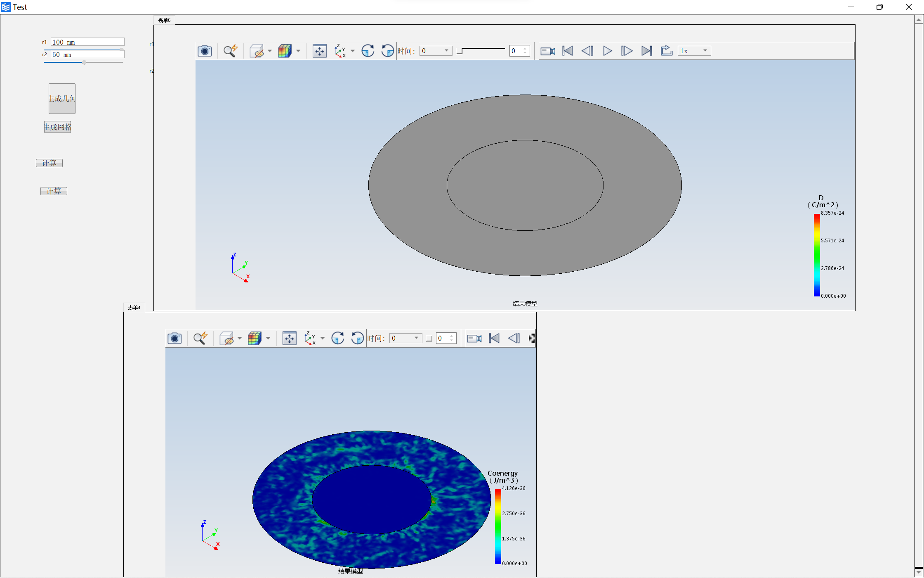924x578 pixels.
Task: Click fit-to-window icon in 表单4 toolbar
Action: (x=289, y=338)
